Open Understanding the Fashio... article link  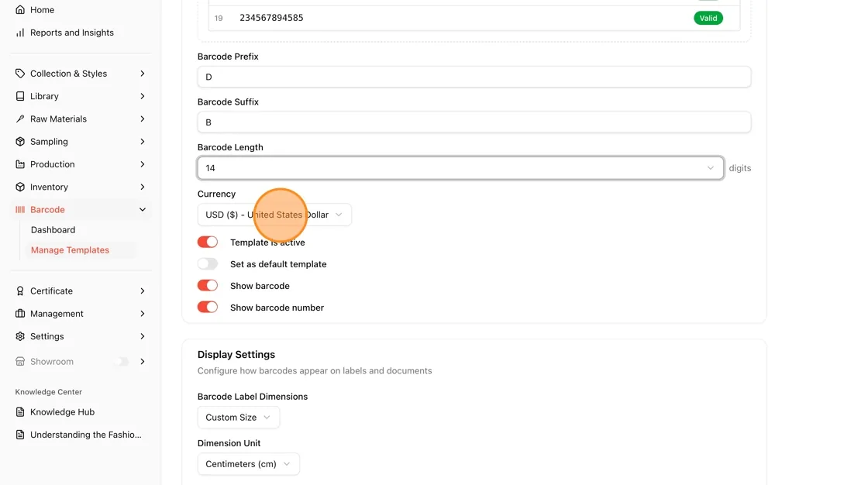tap(86, 435)
